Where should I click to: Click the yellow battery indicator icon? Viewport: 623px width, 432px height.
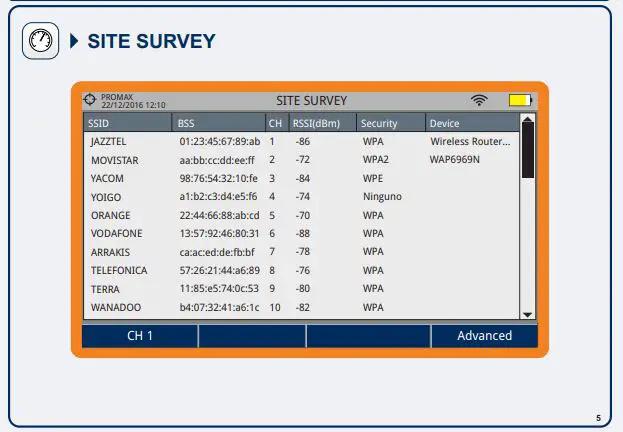pos(520,100)
